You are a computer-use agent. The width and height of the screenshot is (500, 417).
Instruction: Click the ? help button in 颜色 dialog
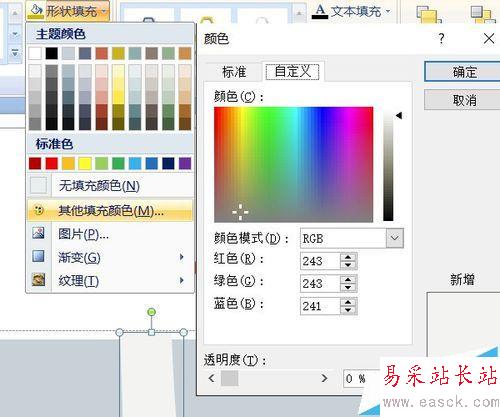(x=441, y=38)
